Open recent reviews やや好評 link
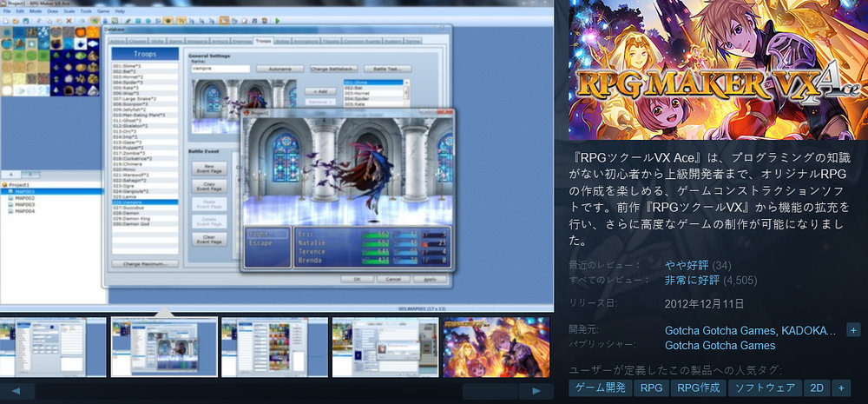The image size is (868, 404). coord(687,265)
